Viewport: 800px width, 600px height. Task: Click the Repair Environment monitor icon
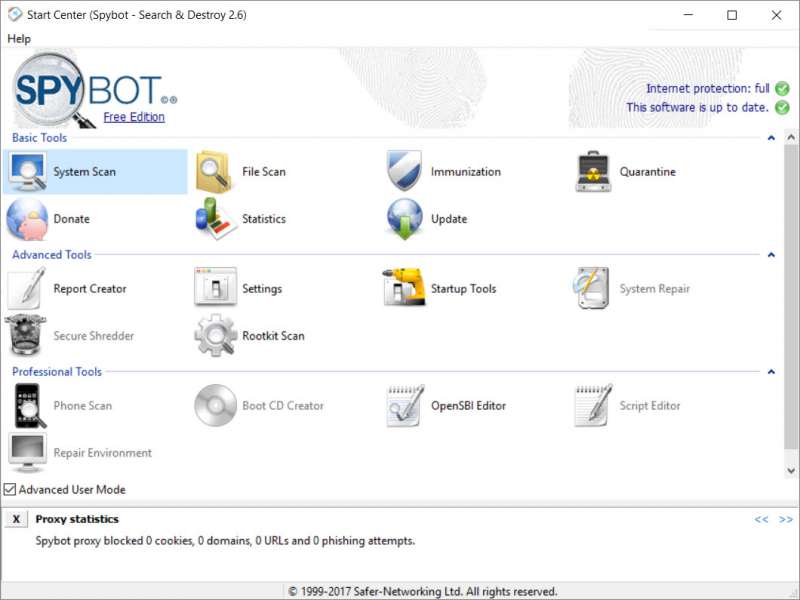pos(28,453)
